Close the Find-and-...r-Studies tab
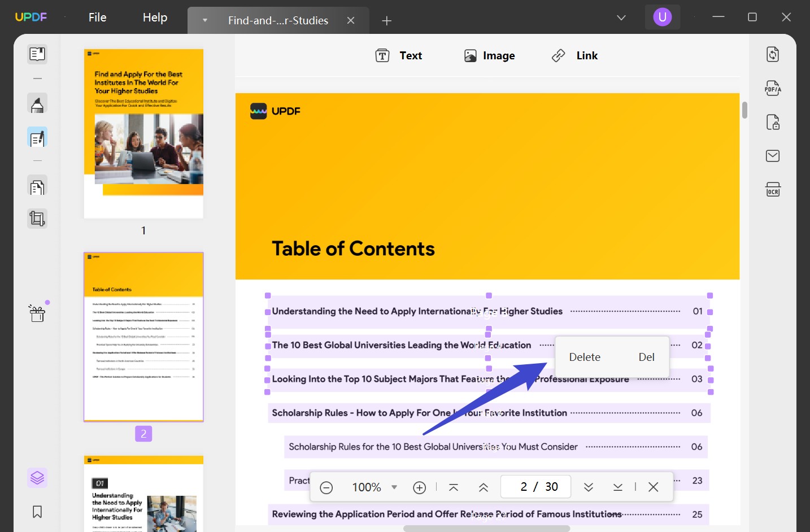810x532 pixels. (351, 20)
